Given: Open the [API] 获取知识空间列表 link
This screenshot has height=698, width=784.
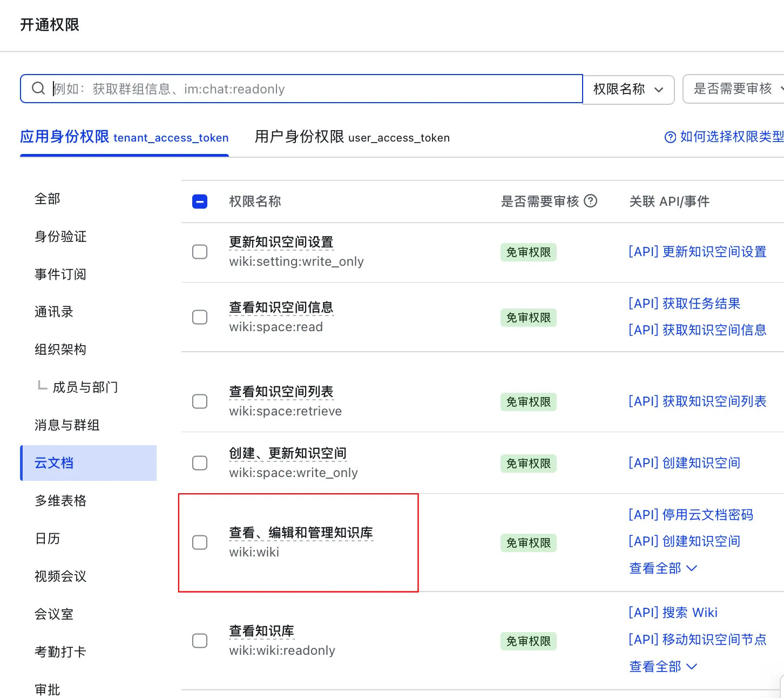Looking at the screenshot, I should [697, 401].
